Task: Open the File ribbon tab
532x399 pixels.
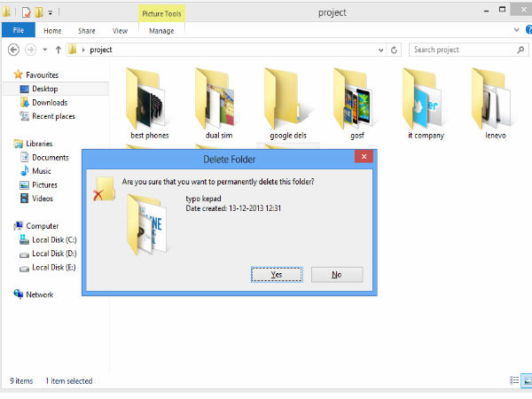Action: click(18, 30)
